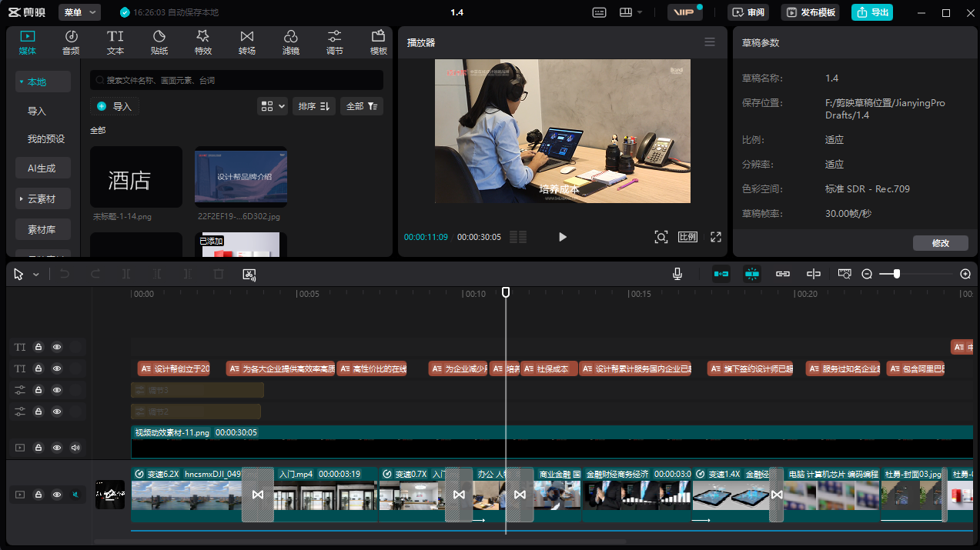Open the keyboard shortcuts icon
Image resolution: width=980 pixels, height=550 pixels.
[600, 12]
